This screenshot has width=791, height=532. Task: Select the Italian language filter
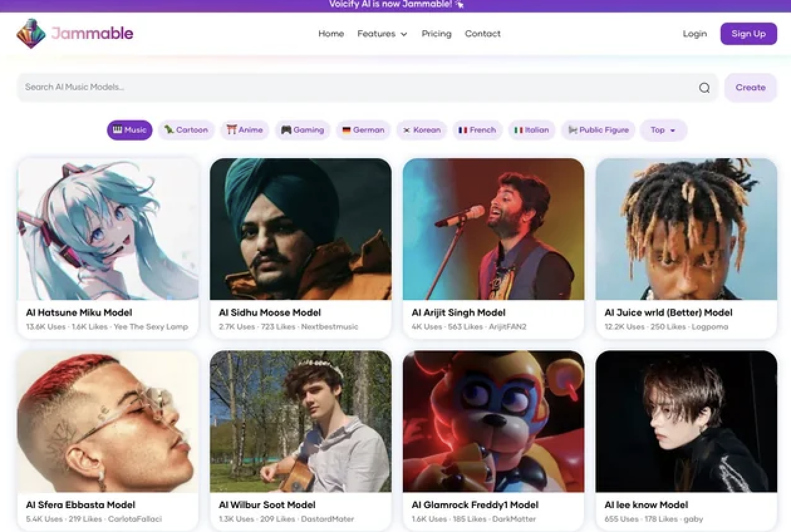[x=532, y=130]
